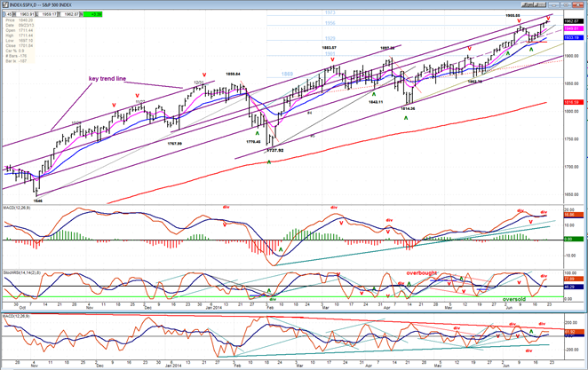Click the green +3.39 change box
This screenshot has width=588, height=370.
click(92, 14)
